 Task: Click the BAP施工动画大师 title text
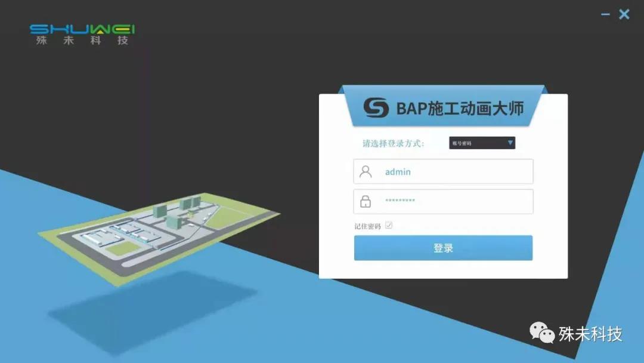pyautogui.click(x=460, y=109)
